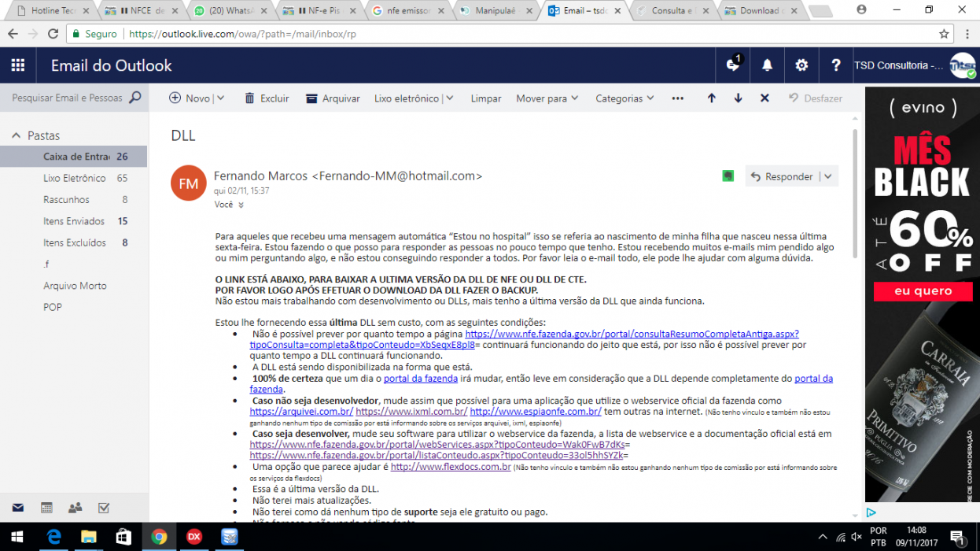
Task: Open Windows Start menu
Action: 17,537
